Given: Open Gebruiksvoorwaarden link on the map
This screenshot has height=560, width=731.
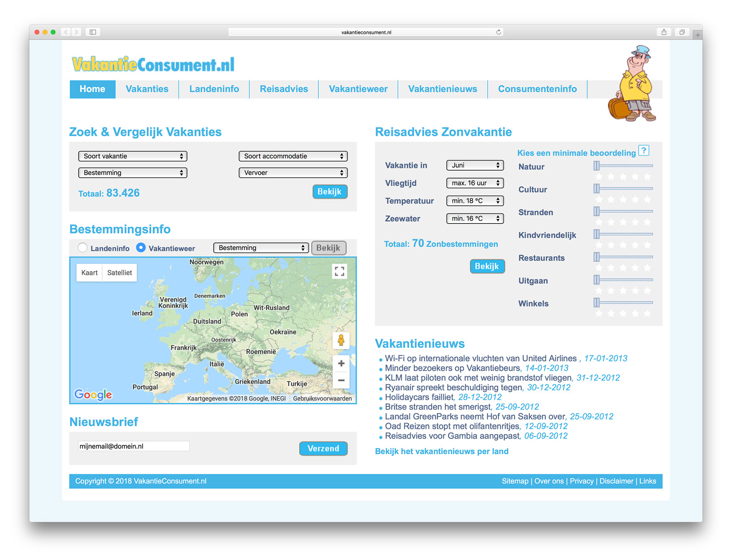Looking at the screenshot, I should tap(323, 399).
